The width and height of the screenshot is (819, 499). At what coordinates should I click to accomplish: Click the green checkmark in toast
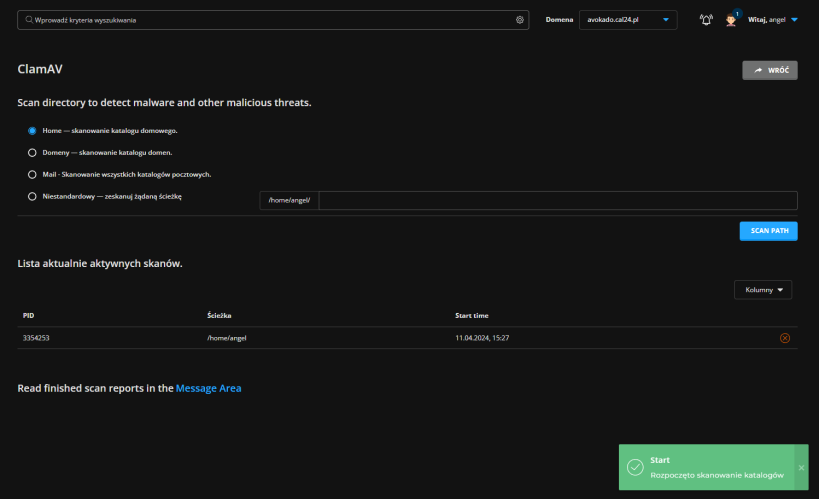click(635, 467)
